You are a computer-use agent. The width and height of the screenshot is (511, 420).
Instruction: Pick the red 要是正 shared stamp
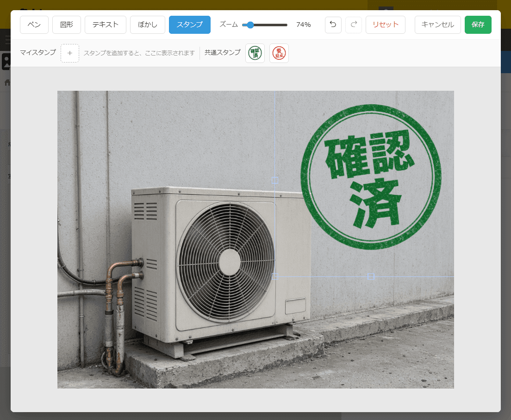coord(279,53)
